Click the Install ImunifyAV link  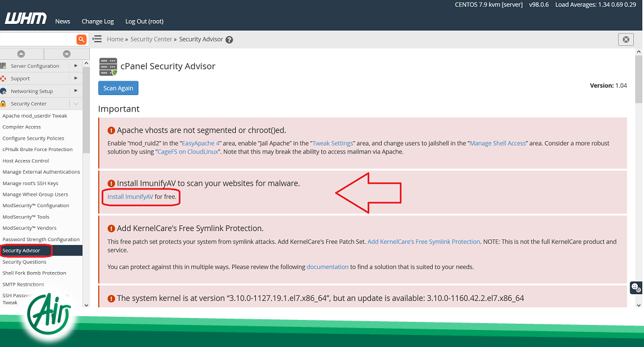pyautogui.click(x=130, y=197)
